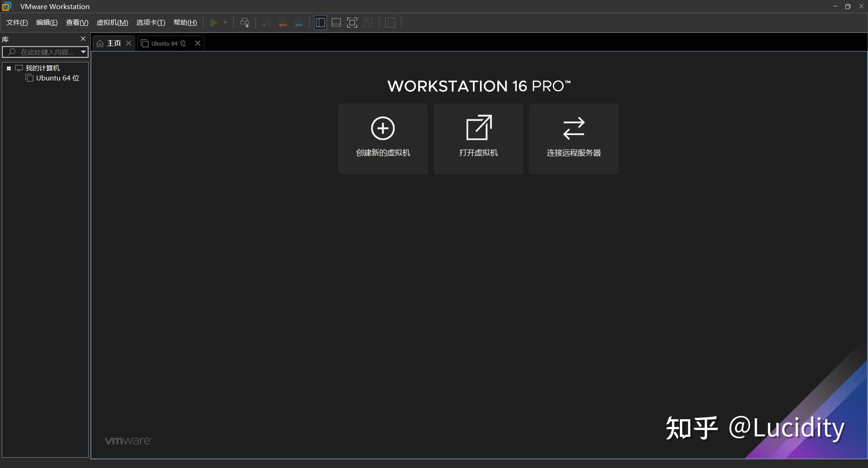This screenshot has height=468, width=868.
Task: Open the power options dropdown arrow
Action: (225, 23)
